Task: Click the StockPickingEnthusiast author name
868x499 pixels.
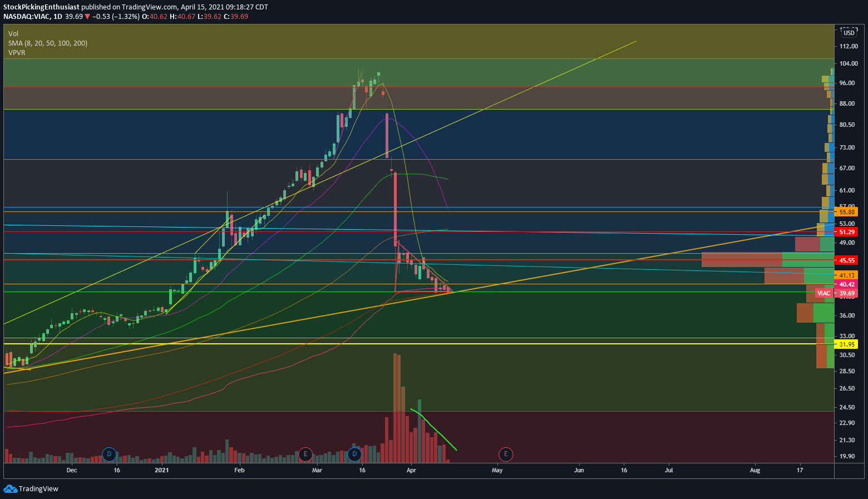Action: 41,7
